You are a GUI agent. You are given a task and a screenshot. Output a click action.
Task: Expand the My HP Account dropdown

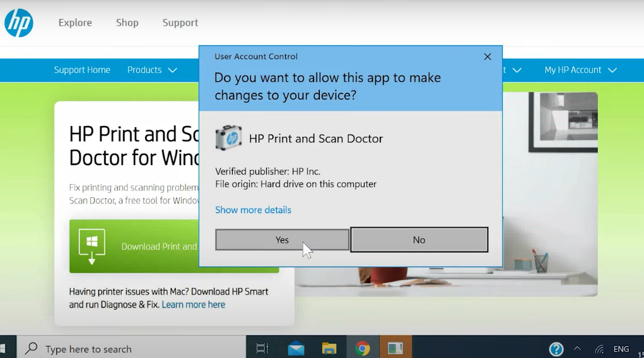(580, 70)
